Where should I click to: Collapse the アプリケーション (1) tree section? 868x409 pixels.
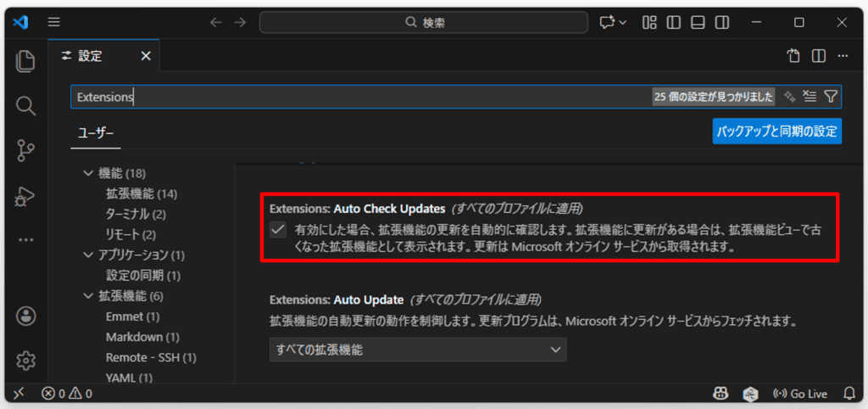tap(88, 255)
